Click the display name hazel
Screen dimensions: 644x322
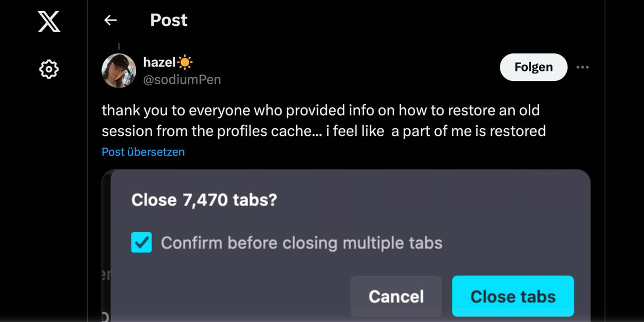pos(159,62)
